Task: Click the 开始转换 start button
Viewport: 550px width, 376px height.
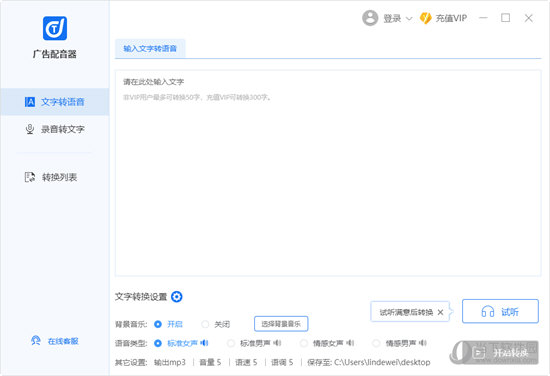Action: coord(500,352)
